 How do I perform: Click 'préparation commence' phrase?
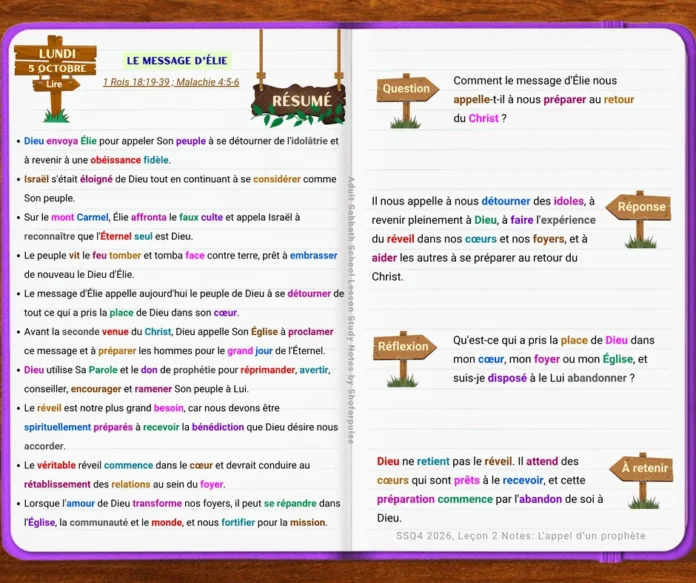[435, 500]
